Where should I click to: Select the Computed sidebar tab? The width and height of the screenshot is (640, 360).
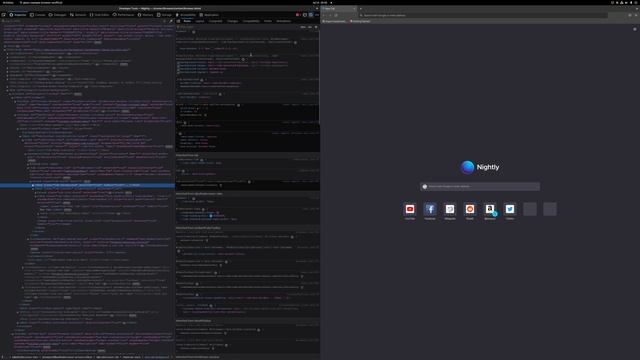(x=216, y=21)
